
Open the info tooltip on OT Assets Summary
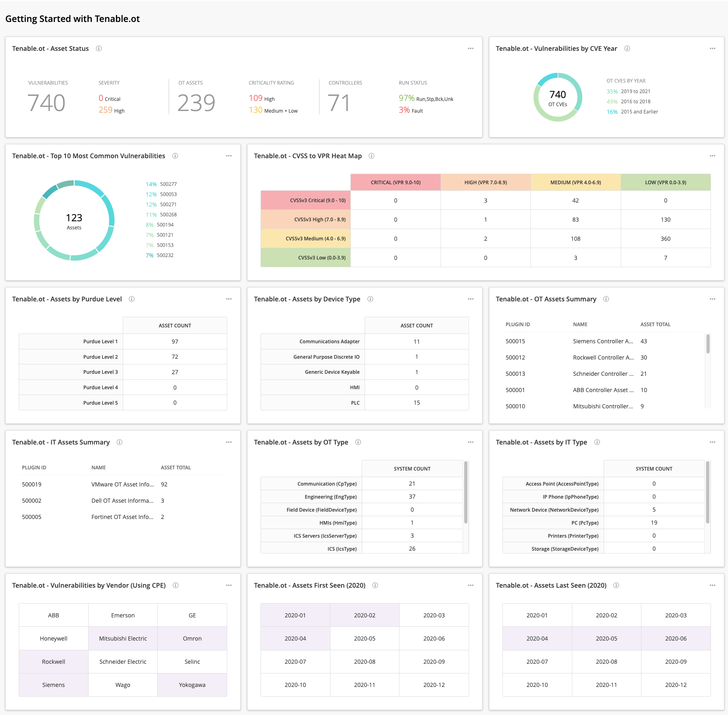606,299
